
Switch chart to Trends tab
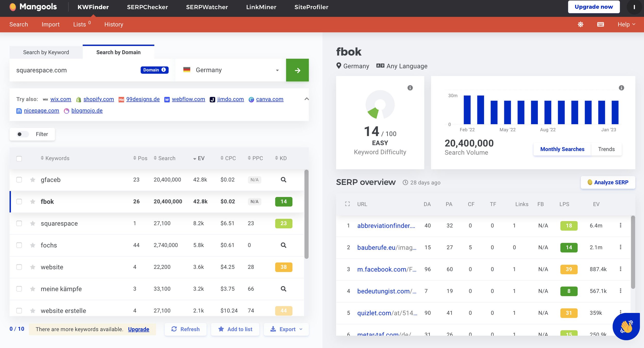[x=606, y=149]
